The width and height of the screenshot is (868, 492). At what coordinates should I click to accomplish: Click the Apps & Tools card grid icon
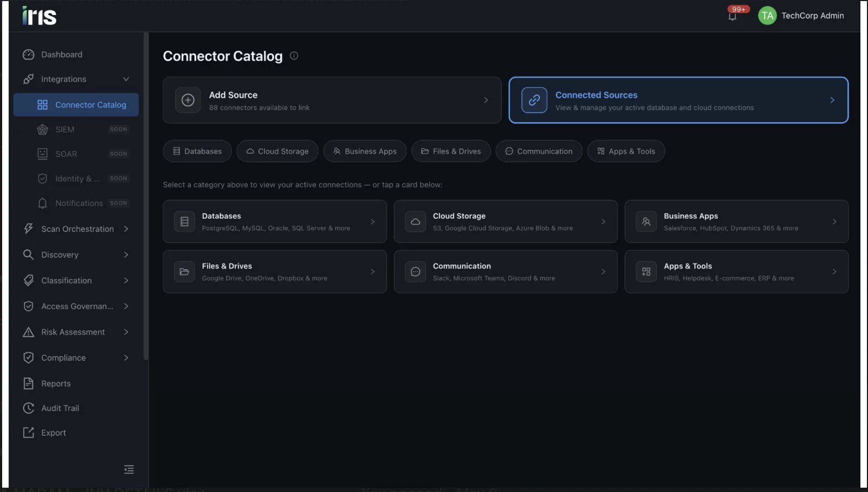(x=646, y=271)
